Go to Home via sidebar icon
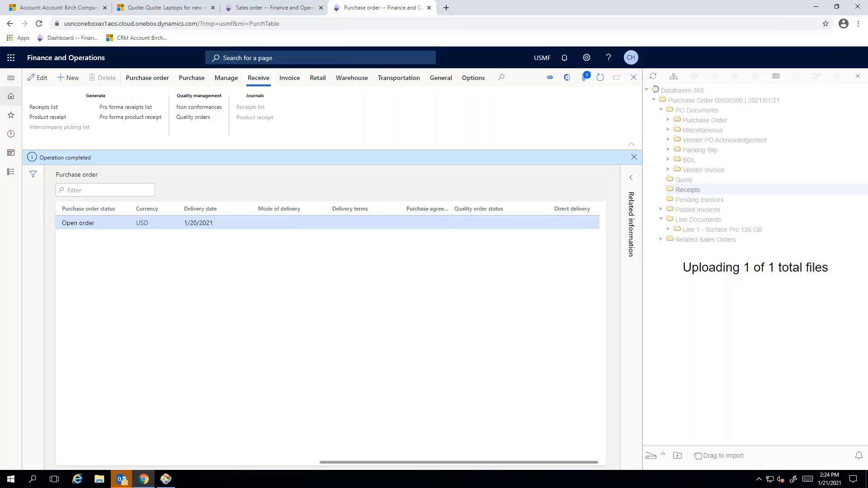The height and width of the screenshot is (488, 868). (10, 96)
